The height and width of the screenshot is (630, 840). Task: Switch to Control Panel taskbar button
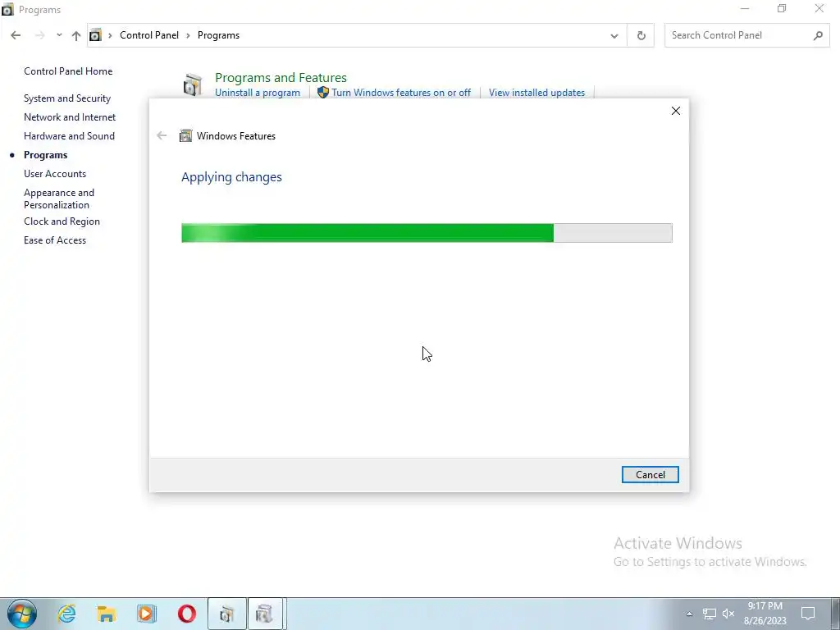226,614
